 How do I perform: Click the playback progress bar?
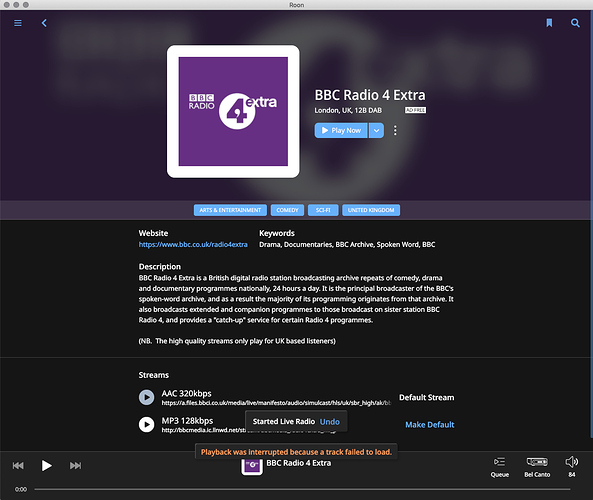click(x=302, y=489)
